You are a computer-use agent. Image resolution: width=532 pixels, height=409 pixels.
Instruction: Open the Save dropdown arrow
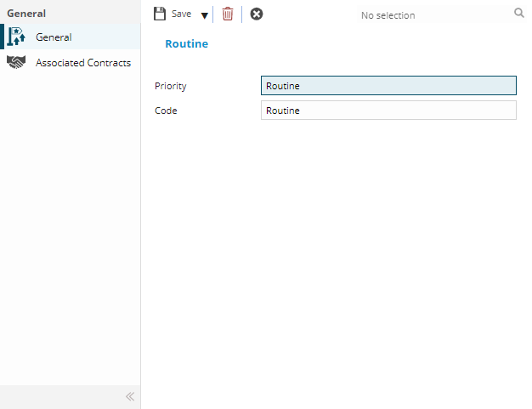[204, 14]
